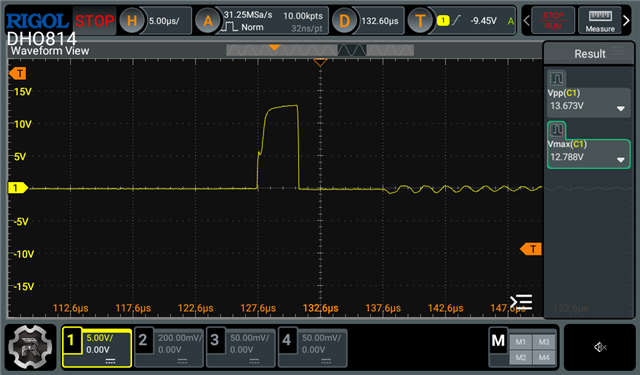Open the Rigol gear navigation menu
This screenshot has height=375, width=640.
30,347
